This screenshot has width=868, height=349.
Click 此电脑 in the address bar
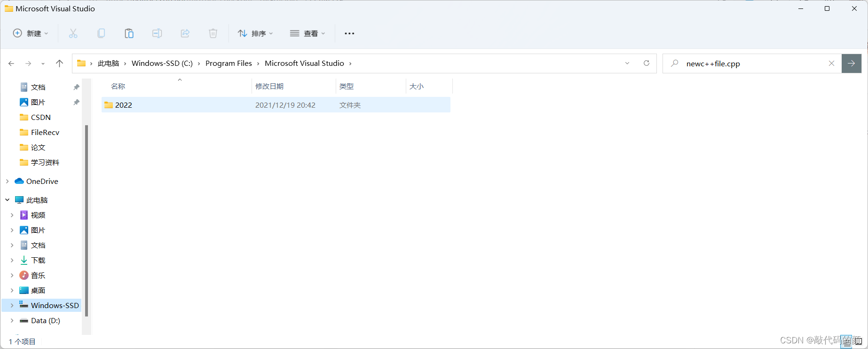point(108,63)
